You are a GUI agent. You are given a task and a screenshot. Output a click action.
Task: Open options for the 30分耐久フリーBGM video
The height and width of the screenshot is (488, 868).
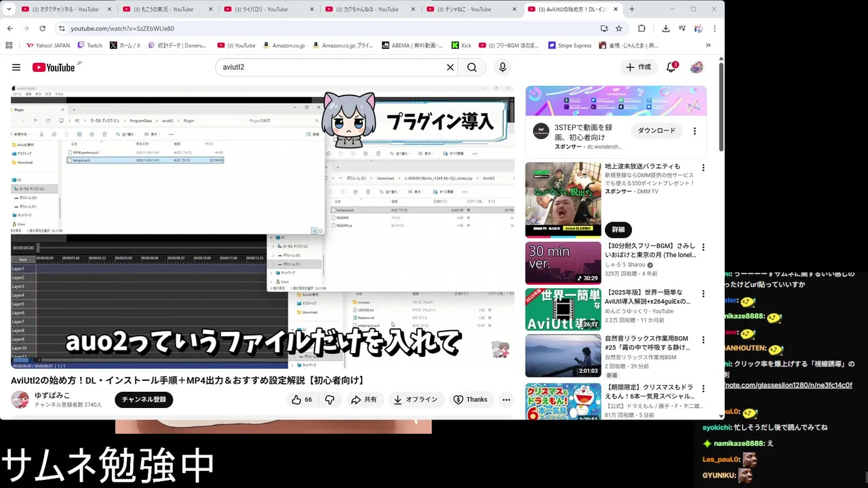pos(703,247)
